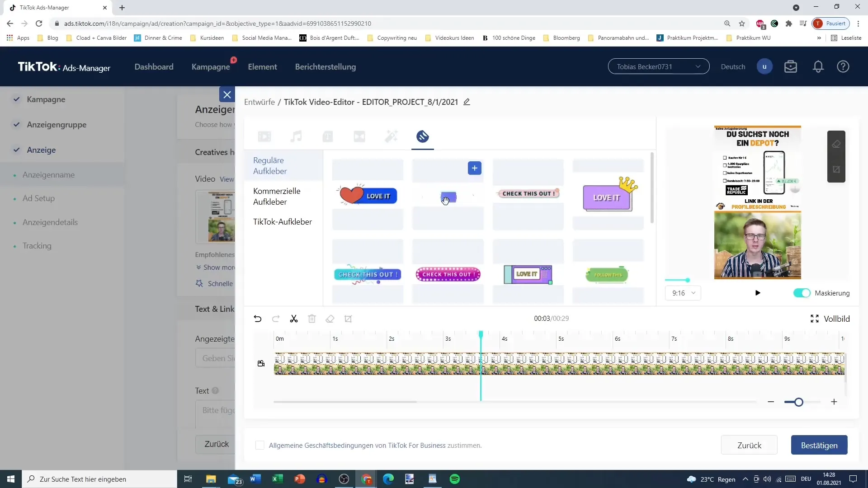Go to Entwürfe breadcrumb
The height and width of the screenshot is (488, 868).
tap(259, 102)
